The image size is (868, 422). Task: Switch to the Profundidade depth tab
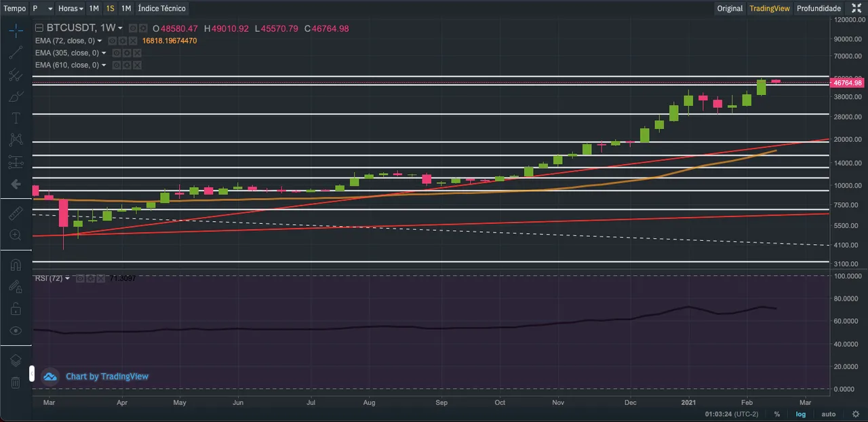(x=818, y=8)
